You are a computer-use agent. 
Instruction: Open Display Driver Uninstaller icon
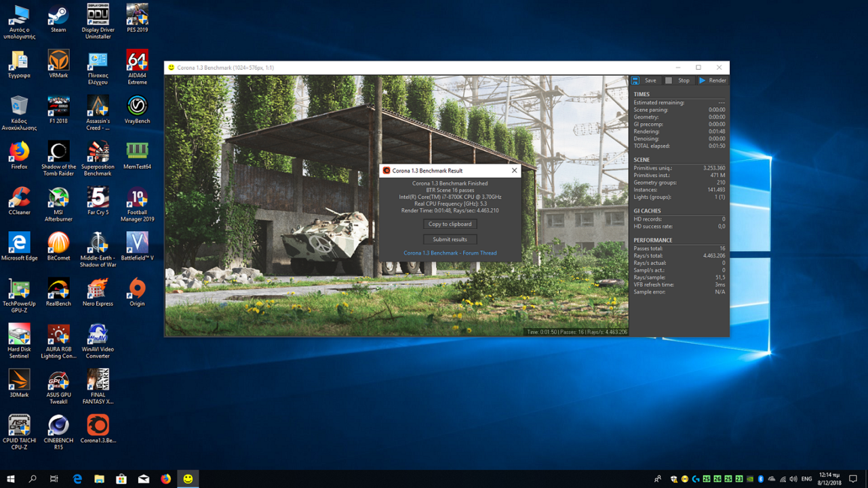point(98,22)
